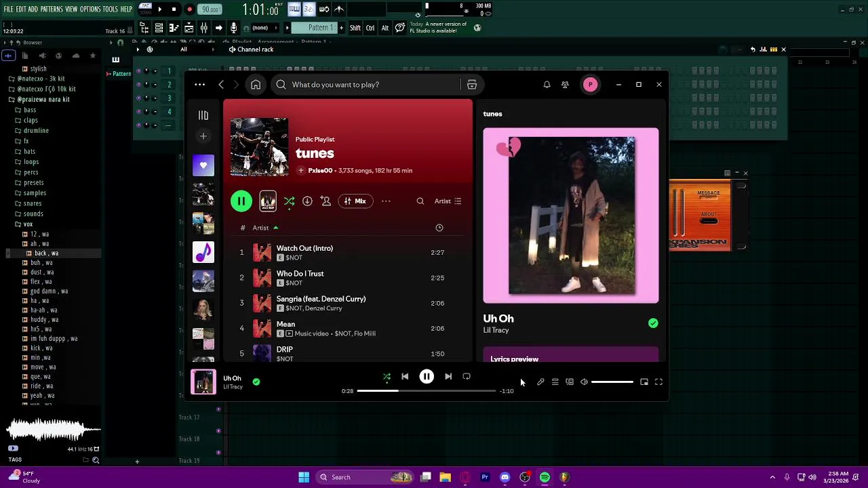
Task: Go to Spotify Home
Action: click(256, 85)
